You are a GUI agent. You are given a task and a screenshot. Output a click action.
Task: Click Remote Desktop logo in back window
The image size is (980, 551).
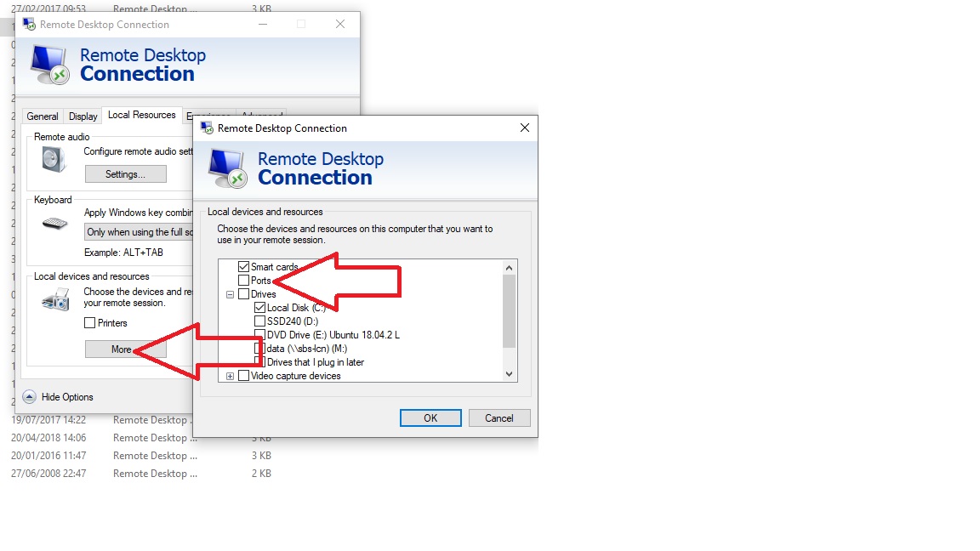coord(50,65)
